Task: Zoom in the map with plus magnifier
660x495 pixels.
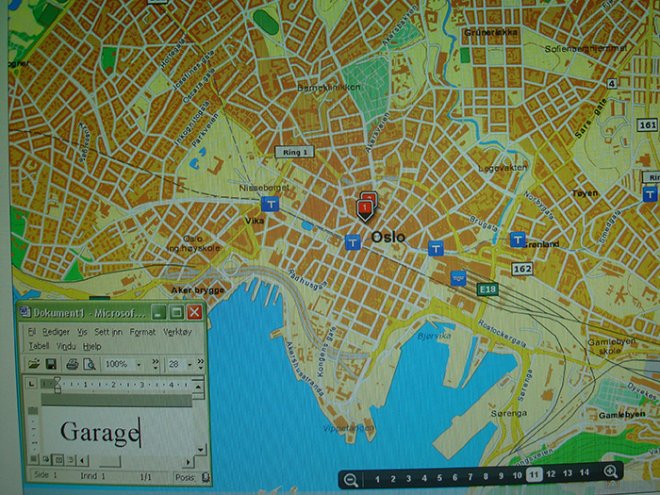Action: click(610, 472)
